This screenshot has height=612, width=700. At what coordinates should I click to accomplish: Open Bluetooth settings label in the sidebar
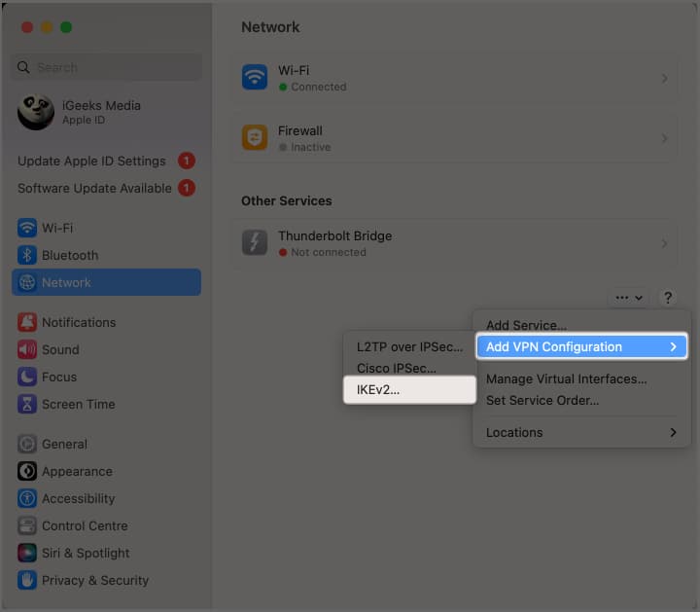coord(70,255)
